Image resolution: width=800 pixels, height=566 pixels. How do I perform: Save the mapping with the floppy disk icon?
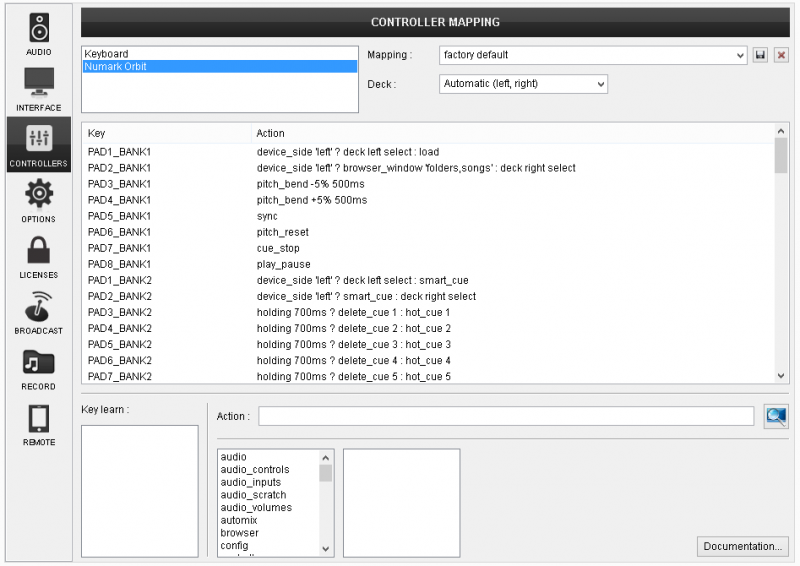[x=761, y=55]
